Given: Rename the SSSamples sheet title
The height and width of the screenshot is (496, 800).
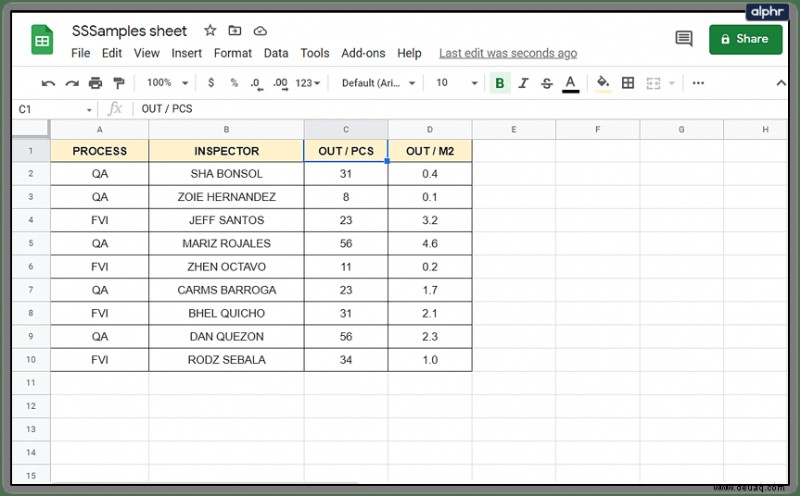Looking at the screenshot, I should pyautogui.click(x=129, y=31).
